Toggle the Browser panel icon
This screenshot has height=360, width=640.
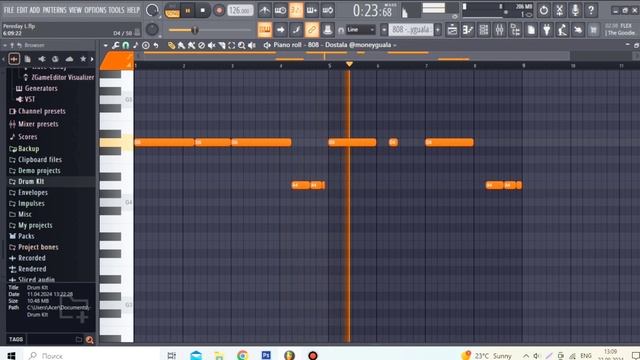point(516,30)
